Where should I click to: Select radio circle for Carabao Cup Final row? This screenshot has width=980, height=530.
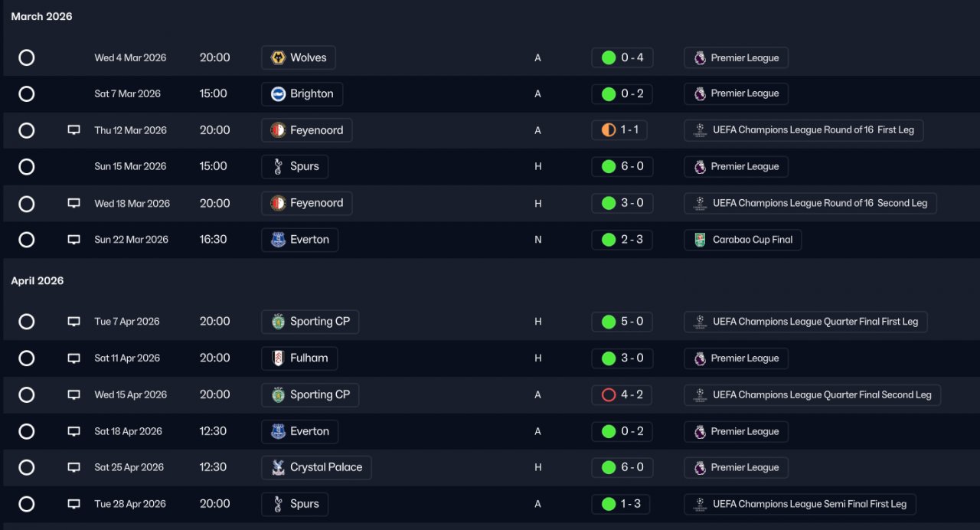27,240
